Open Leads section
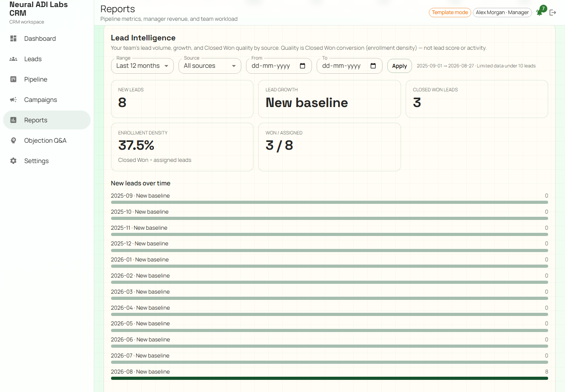The height and width of the screenshot is (392, 565). tap(47, 59)
